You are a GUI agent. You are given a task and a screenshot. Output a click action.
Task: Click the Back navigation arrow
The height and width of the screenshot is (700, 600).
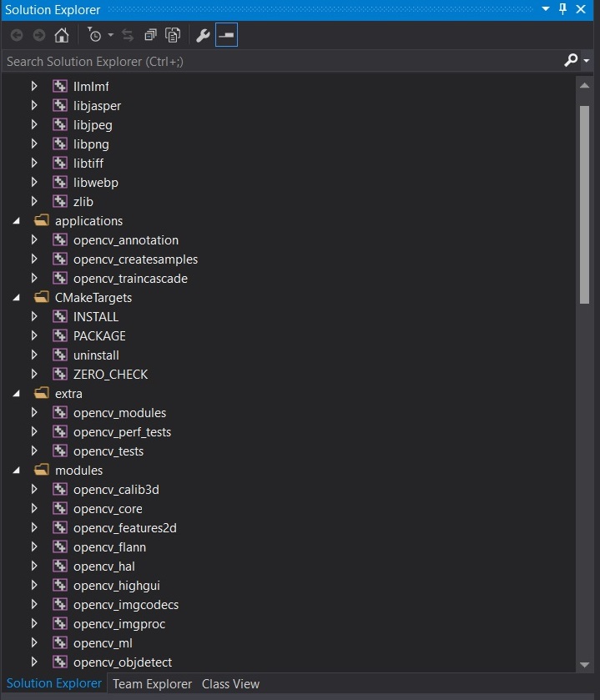point(17,35)
